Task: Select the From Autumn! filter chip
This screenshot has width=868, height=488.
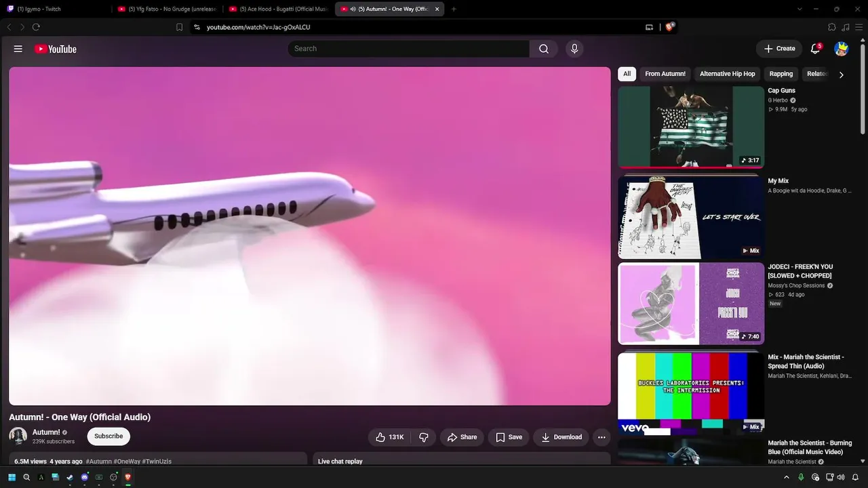Action: [665, 74]
